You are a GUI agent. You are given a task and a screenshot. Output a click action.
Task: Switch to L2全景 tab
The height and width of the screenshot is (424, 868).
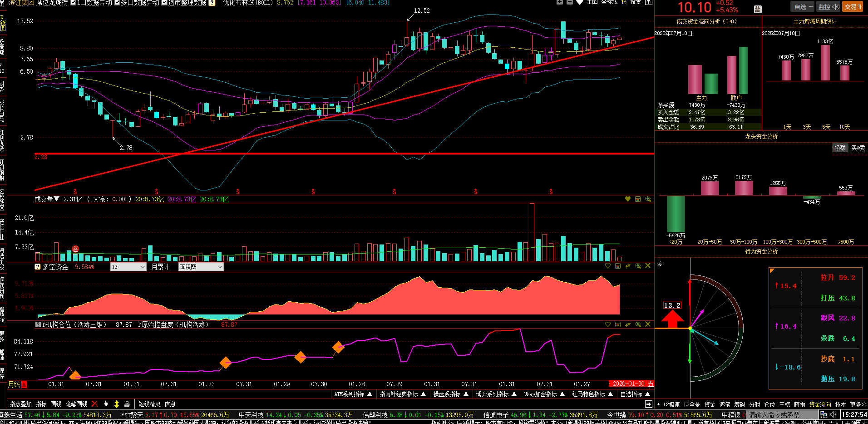tap(692, 404)
